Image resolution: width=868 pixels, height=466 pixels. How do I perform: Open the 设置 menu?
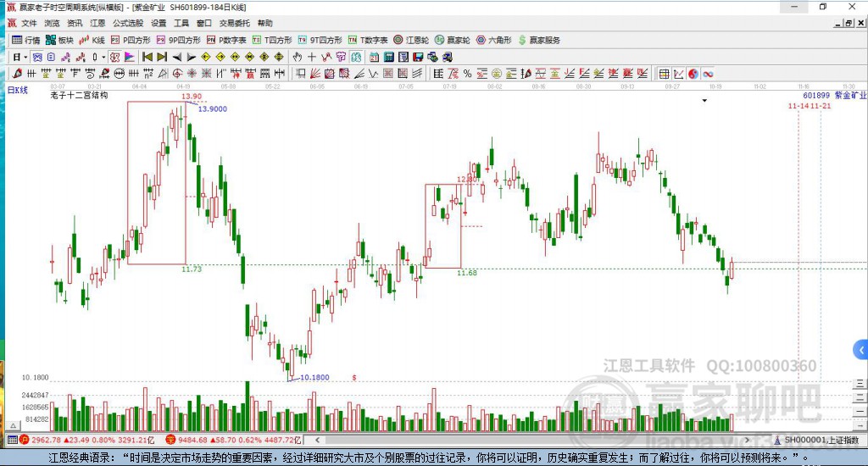point(159,23)
